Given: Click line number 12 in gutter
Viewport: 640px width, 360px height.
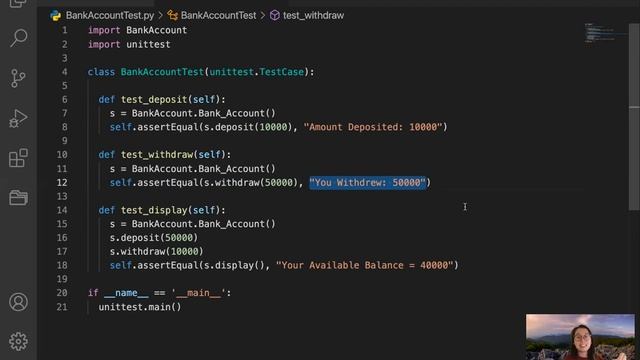Looking at the screenshot, I should pos(62,182).
